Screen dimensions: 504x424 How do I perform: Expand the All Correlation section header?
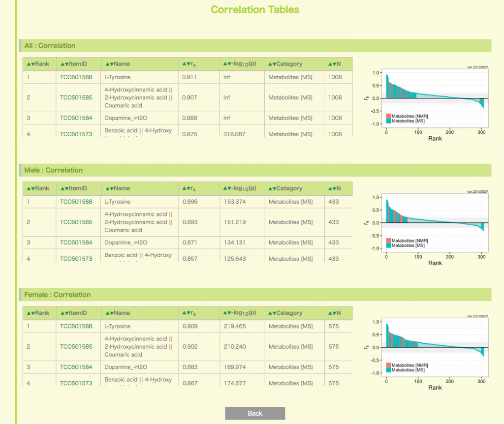click(50, 45)
